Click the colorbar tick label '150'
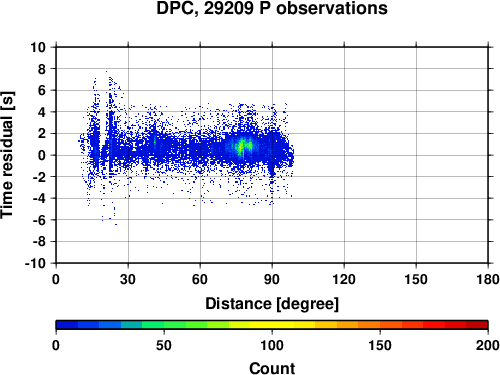The image size is (500, 375). [380, 345]
